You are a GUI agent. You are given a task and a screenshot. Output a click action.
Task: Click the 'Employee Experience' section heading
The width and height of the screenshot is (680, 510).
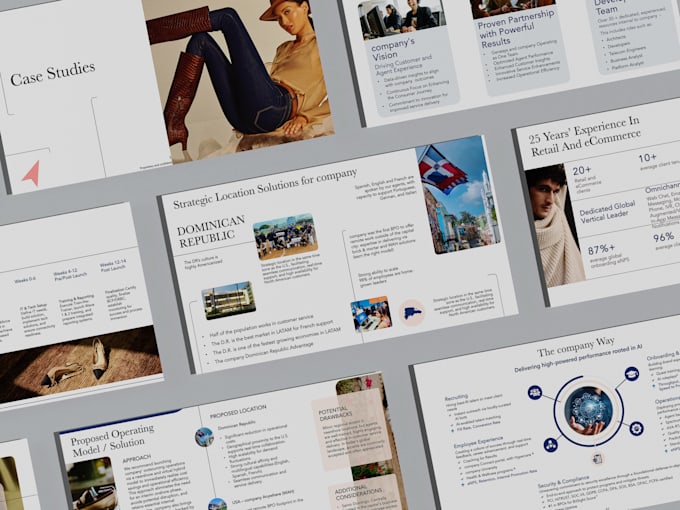point(478,442)
